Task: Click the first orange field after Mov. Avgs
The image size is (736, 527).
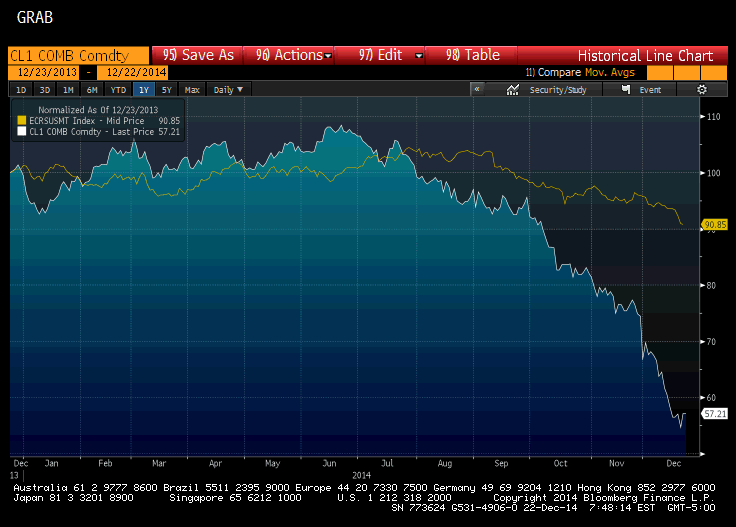Action: pyautogui.click(x=659, y=73)
